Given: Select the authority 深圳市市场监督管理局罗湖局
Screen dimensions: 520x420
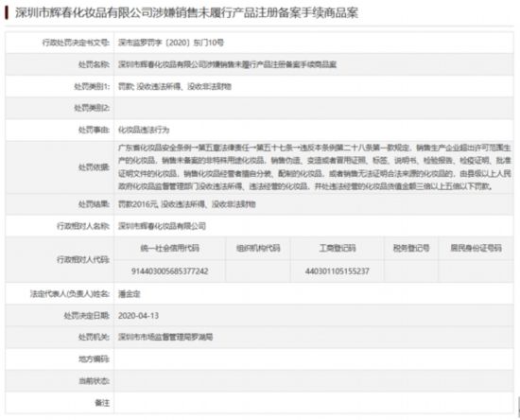Looking at the screenshot, I should point(165,338).
